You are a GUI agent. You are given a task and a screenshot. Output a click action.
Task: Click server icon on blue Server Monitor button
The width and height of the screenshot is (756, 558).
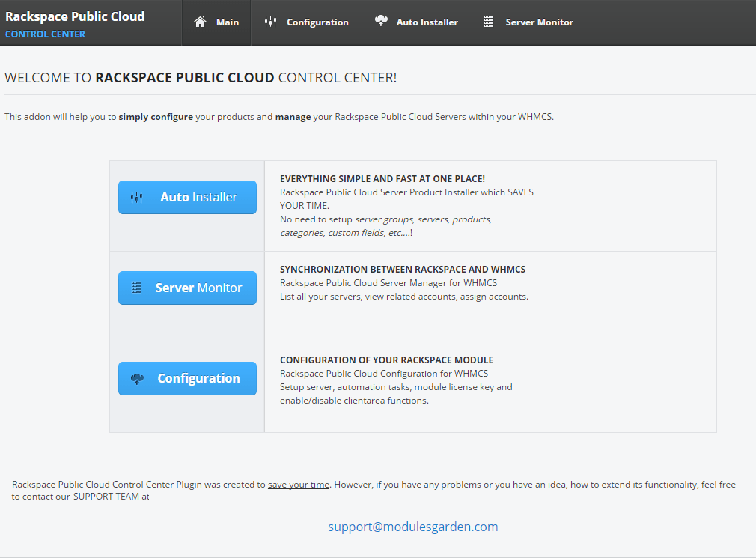coord(136,288)
